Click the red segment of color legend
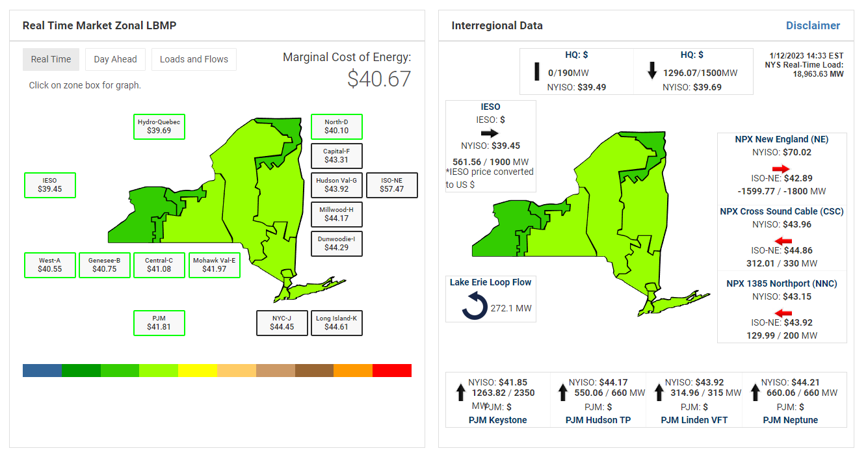Image resolution: width=868 pixels, height=457 pixels. click(392, 371)
